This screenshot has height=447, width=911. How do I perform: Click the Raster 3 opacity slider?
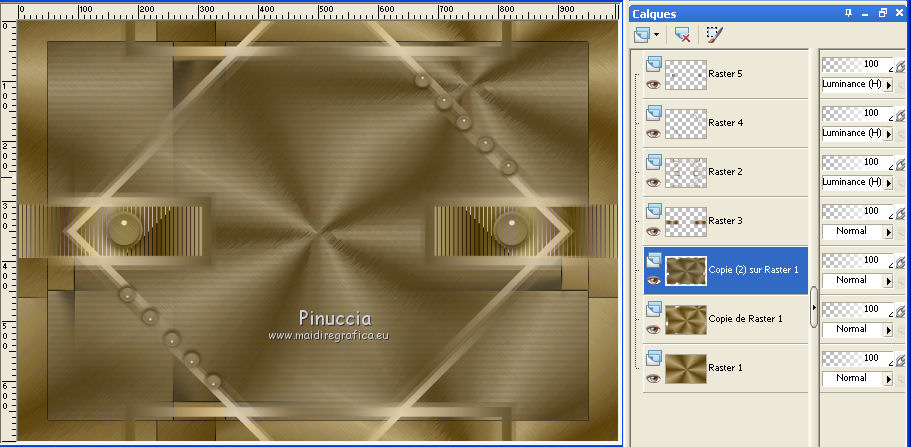[x=858, y=210]
